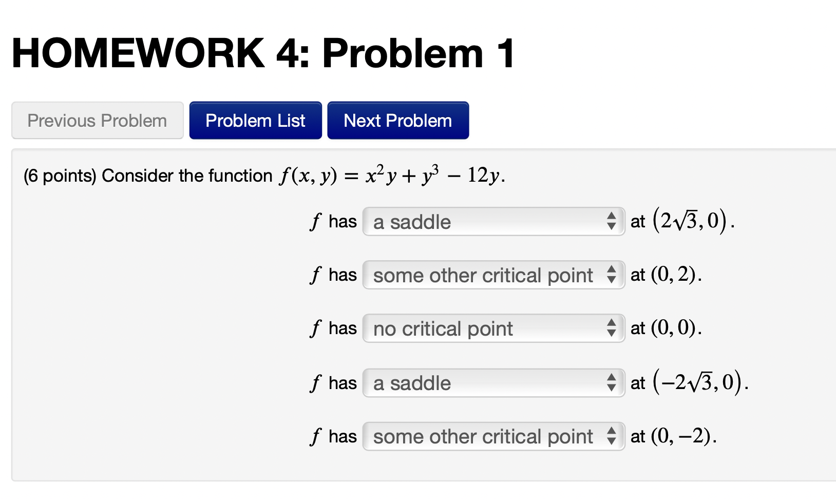Go to the Problem List

[x=255, y=120]
